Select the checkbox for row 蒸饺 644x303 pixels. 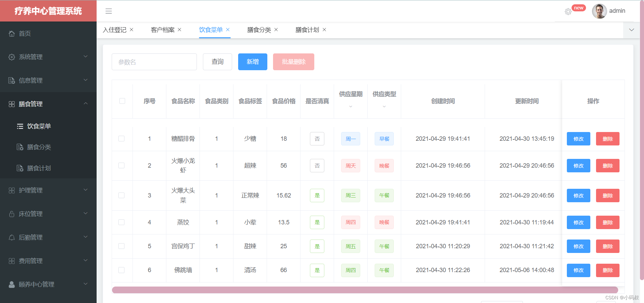click(x=121, y=222)
